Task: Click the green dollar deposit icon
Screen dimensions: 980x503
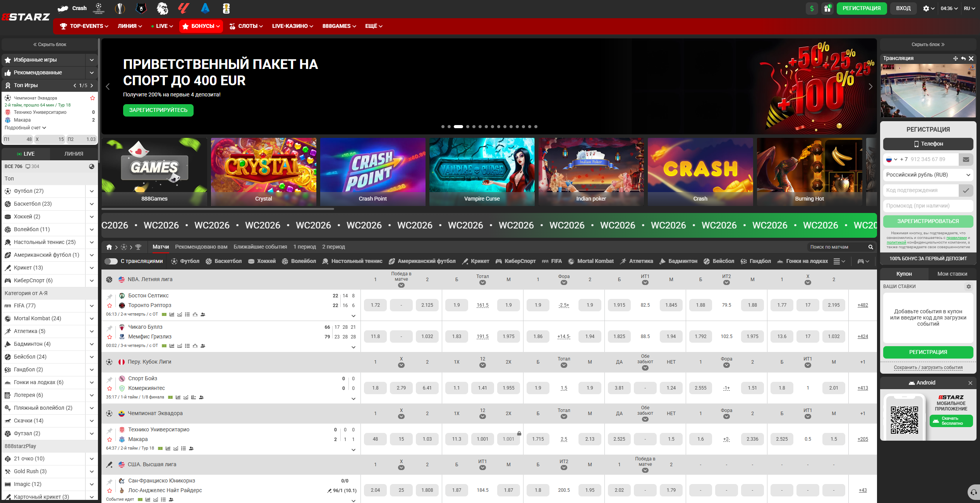Action: click(x=812, y=9)
